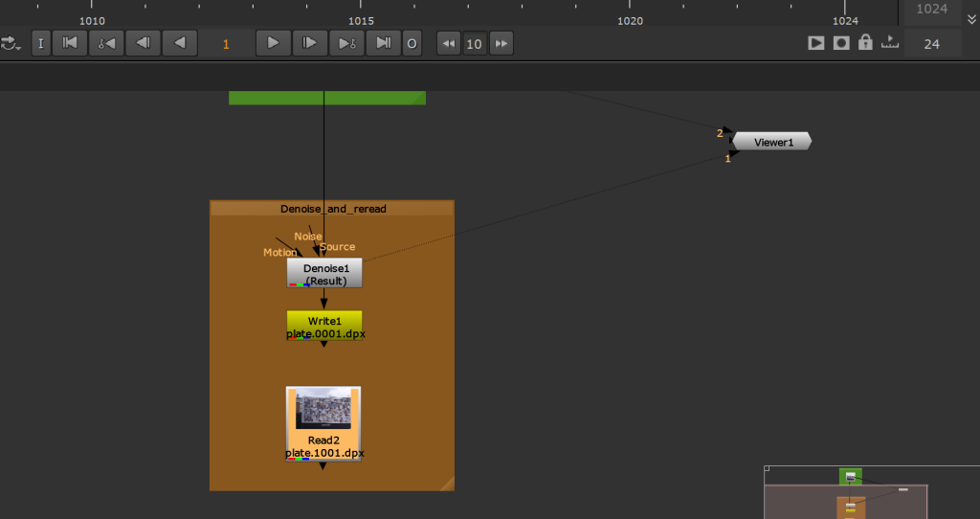
Task: Jump to the first frame
Action: 70,43
